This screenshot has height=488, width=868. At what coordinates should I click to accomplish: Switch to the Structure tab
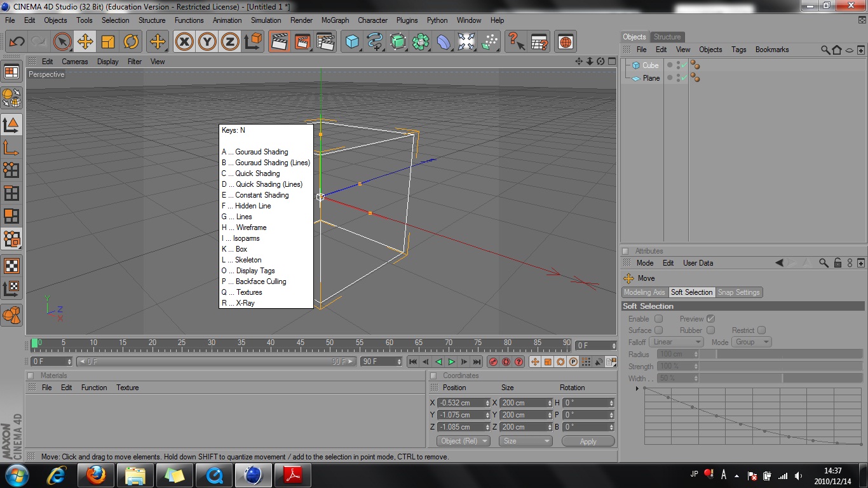point(667,37)
